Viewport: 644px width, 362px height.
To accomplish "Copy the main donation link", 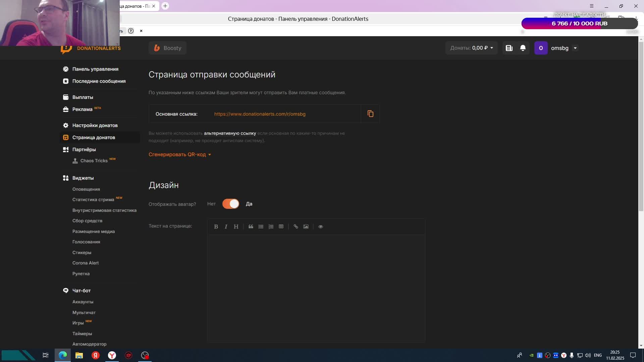I will tap(370, 114).
